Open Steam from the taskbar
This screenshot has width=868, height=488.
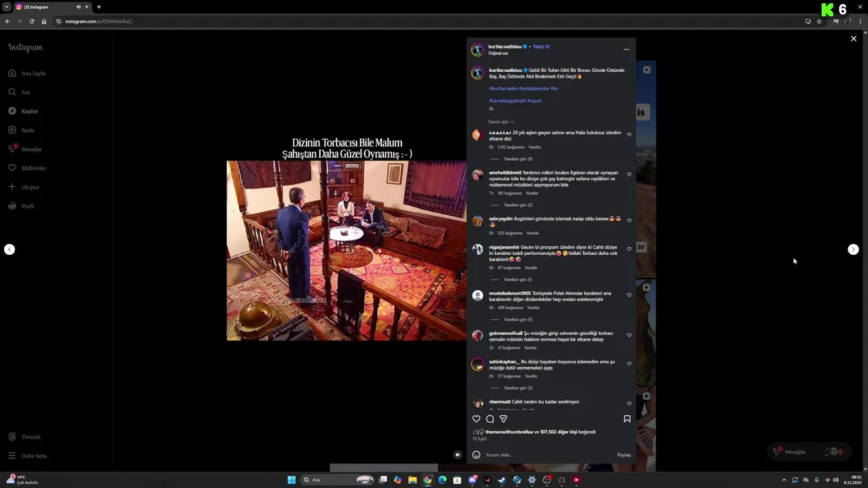coord(502,480)
